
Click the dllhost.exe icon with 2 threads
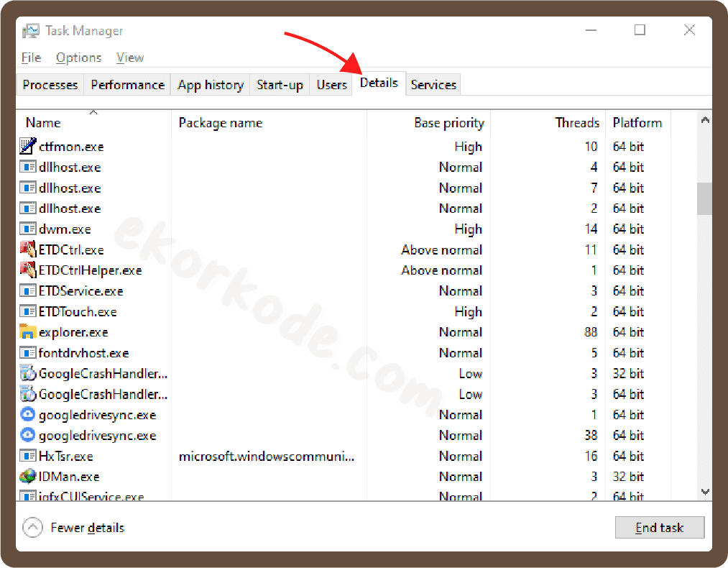(28, 208)
